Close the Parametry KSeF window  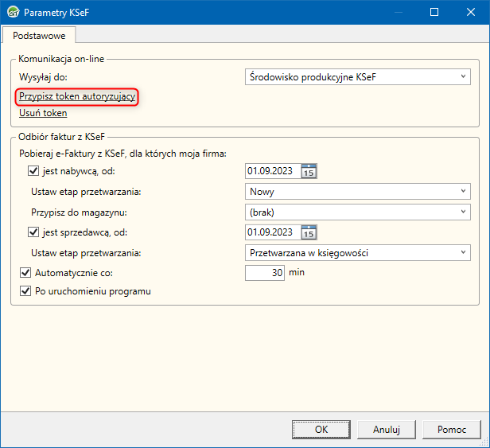coord(471,13)
